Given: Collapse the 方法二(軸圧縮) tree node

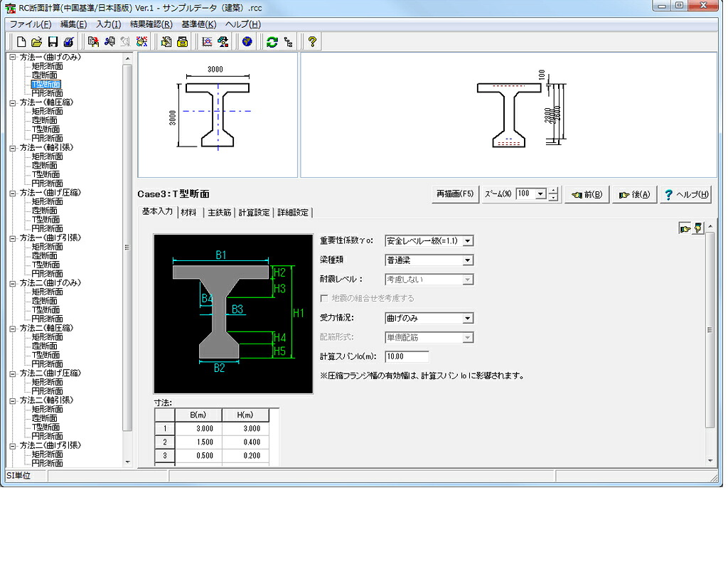Looking at the screenshot, I should [13, 328].
